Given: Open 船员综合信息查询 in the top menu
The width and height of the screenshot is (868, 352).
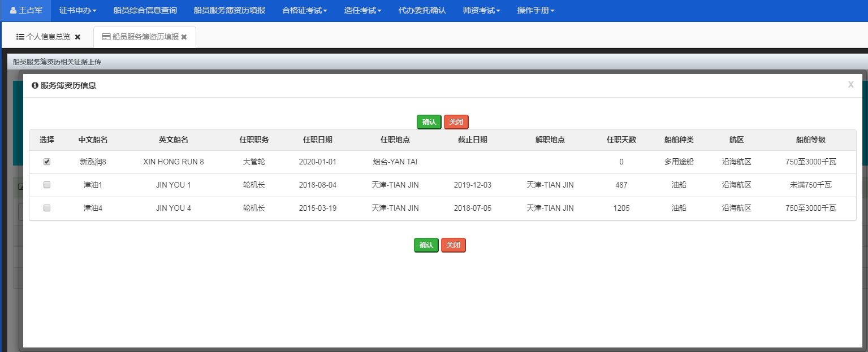Looking at the screenshot, I should (145, 10).
